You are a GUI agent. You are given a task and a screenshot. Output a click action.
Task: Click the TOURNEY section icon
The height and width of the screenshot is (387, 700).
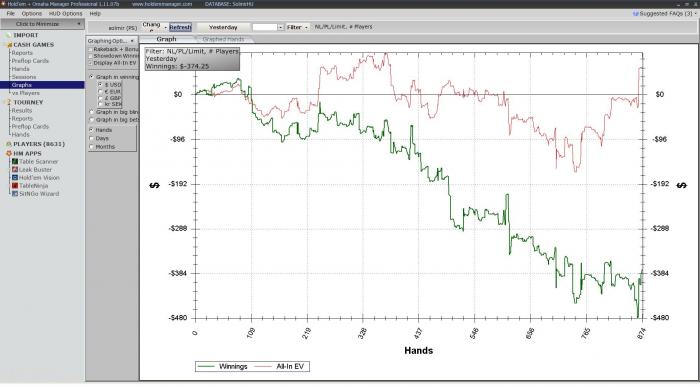[x=8, y=102]
